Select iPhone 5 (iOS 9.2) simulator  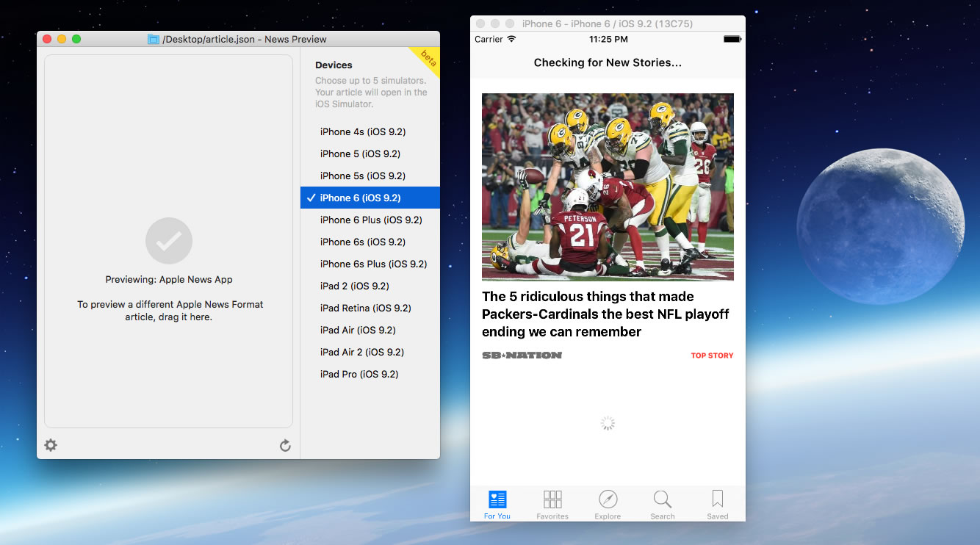click(x=370, y=154)
